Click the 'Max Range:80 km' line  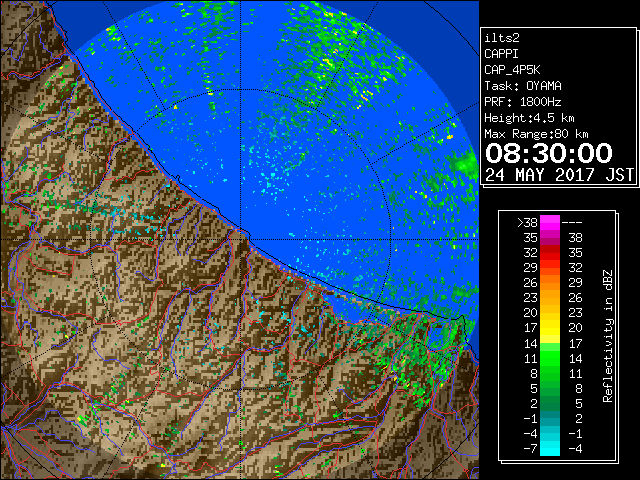pos(536,134)
